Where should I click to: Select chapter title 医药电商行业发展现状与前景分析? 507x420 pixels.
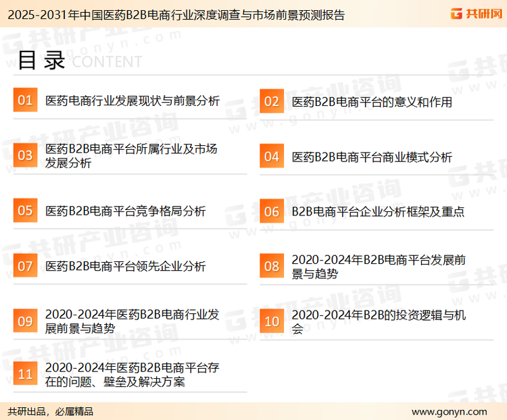coord(132,101)
